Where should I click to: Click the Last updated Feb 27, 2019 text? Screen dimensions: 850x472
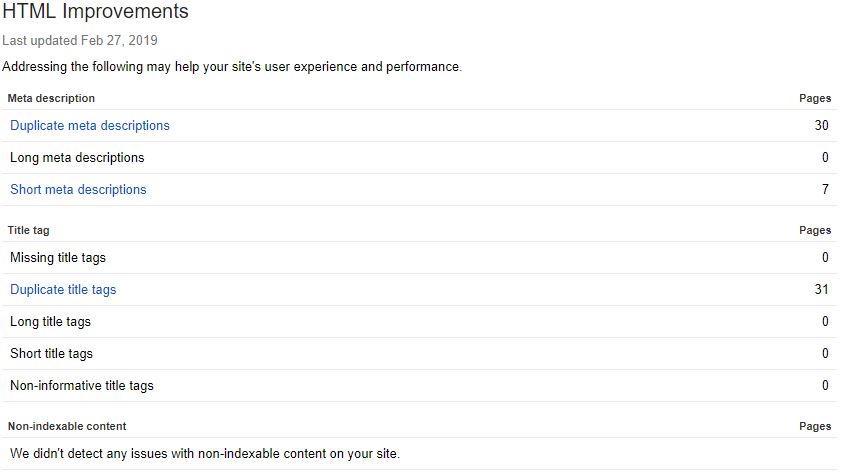(x=80, y=41)
